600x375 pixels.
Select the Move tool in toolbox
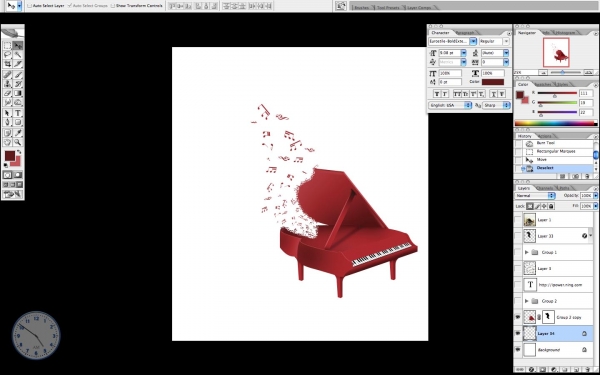[x=18, y=46]
